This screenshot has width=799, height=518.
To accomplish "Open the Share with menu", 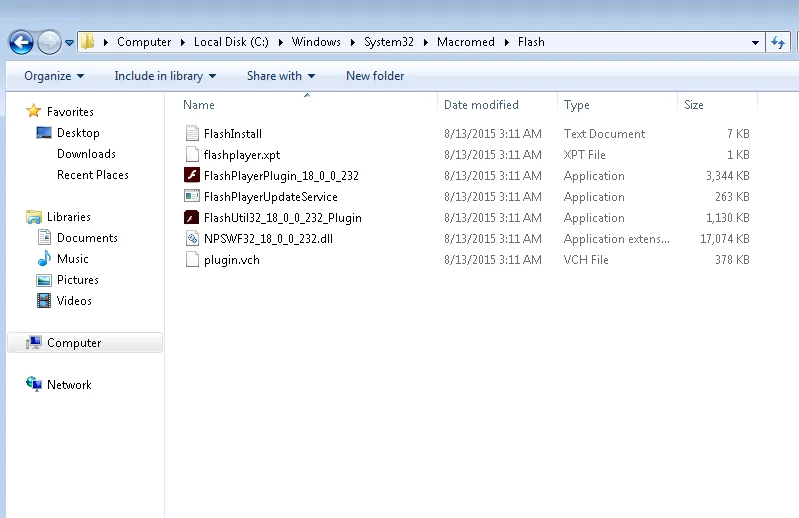I will (281, 76).
